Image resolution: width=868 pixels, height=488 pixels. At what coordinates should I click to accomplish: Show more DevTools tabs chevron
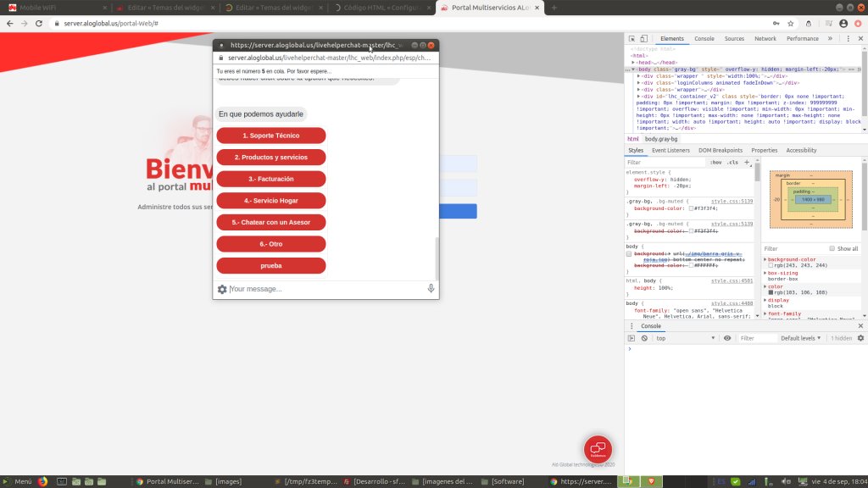point(831,39)
